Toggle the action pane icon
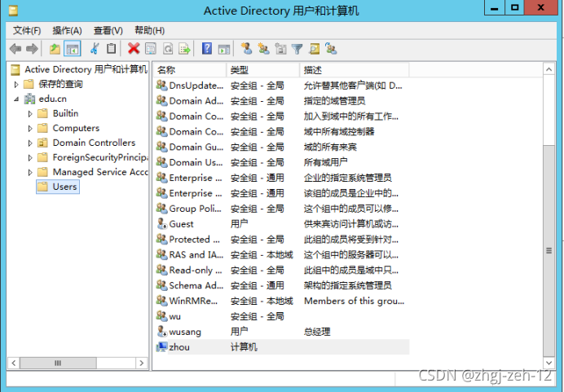This screenshot has width=564, height=392. tap(224, 49)
